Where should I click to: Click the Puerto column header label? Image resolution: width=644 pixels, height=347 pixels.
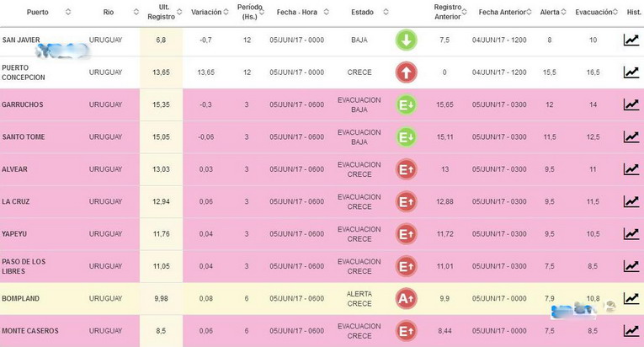coord(37,13)
